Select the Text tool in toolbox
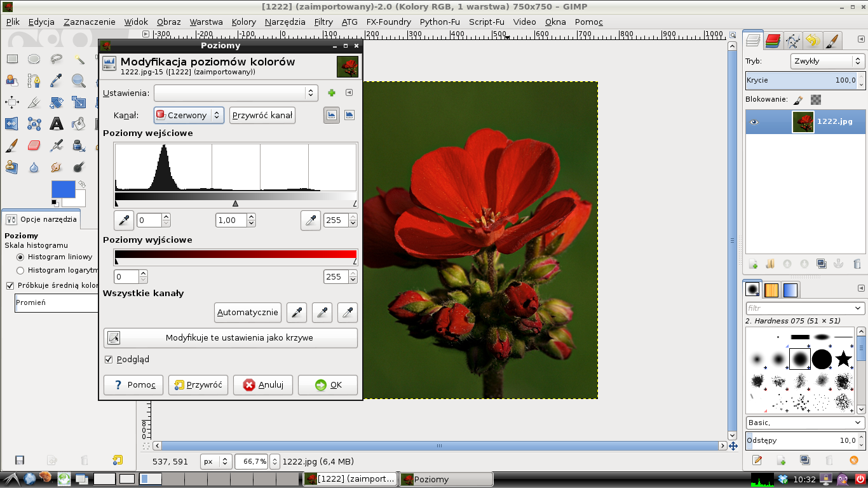 pyautogui.click(x=57, y=124)
